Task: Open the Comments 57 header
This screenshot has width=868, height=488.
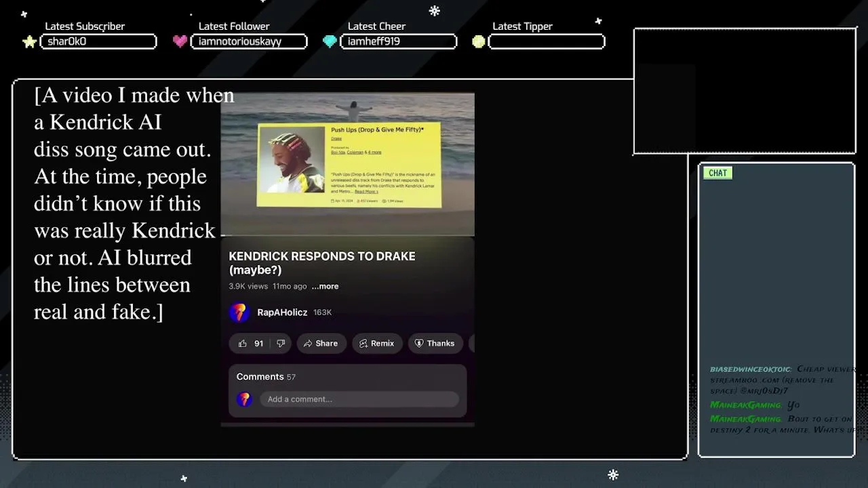Action: tap(266, 377)
